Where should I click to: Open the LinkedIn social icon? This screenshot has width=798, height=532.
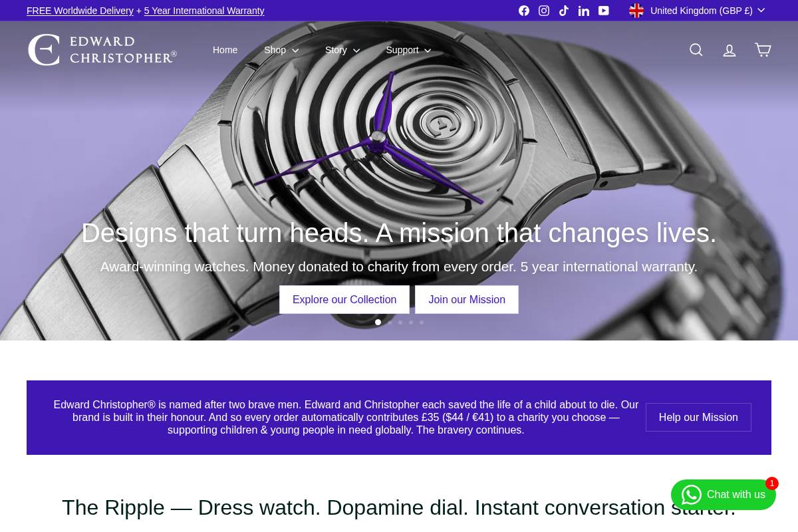point(584,11)
